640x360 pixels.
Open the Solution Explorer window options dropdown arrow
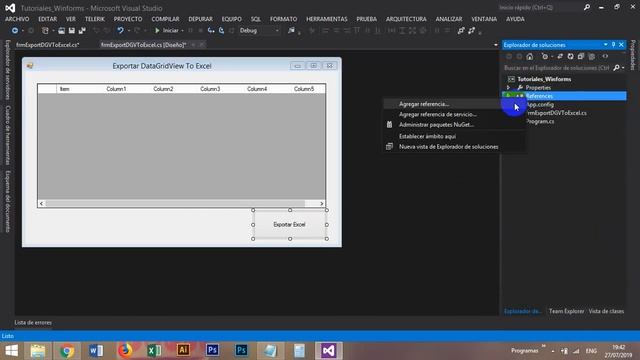tap(606, 44)
